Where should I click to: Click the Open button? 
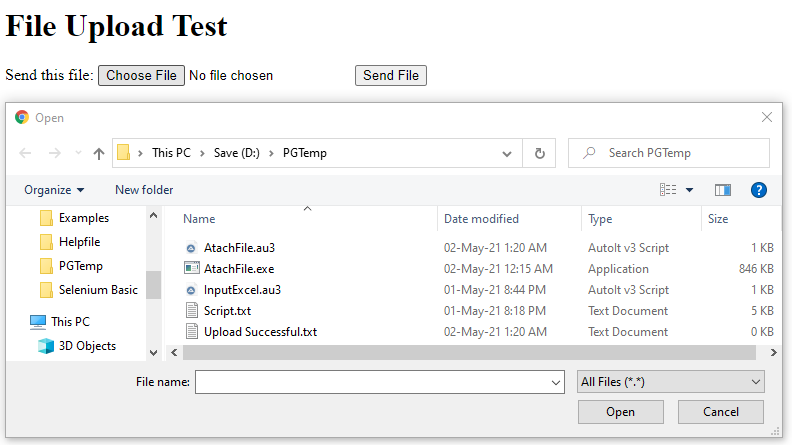click(x=621, y=412)
